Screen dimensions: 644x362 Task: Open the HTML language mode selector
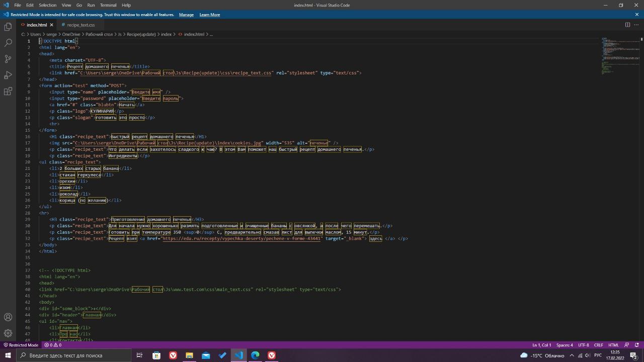(x=613, y=345)
